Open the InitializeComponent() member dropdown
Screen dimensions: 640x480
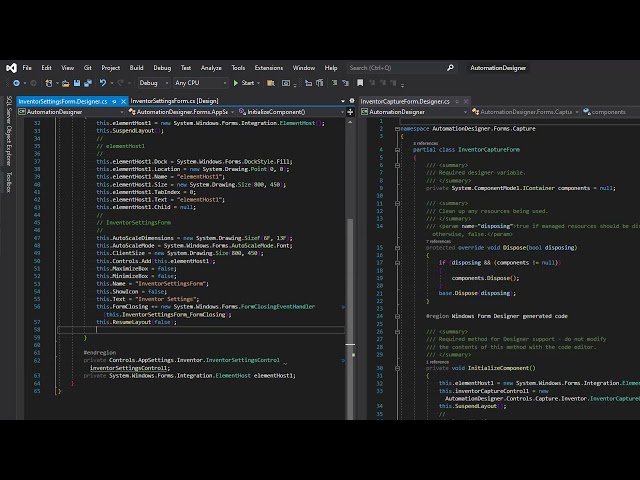click(291, 112)
